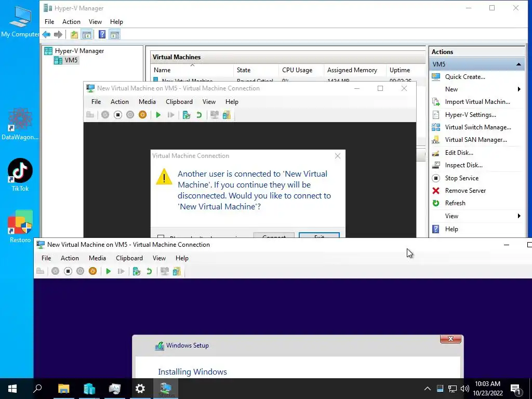
Task: Click orange Save icon in Windows Setup connection window
Action: [x=92, y=271]
